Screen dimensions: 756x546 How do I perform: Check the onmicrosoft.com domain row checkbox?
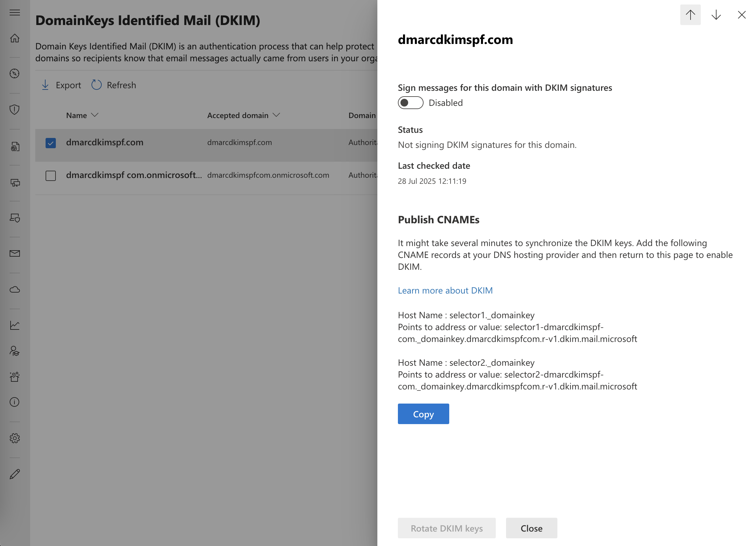(x=51, y=176)
